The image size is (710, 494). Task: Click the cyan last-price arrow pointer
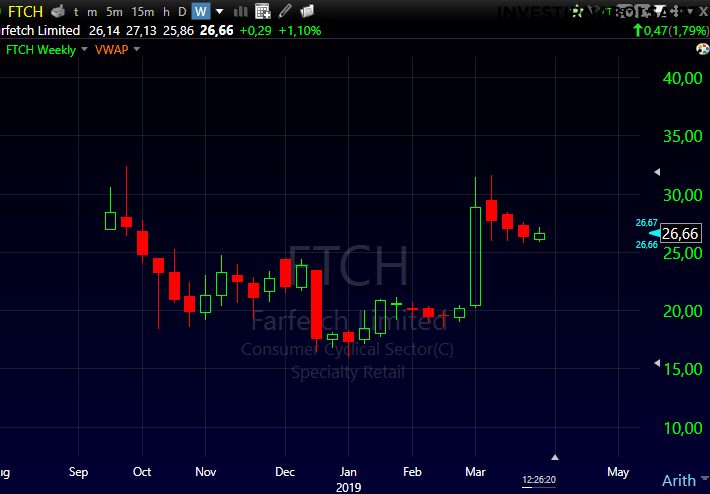pos(654,233)
